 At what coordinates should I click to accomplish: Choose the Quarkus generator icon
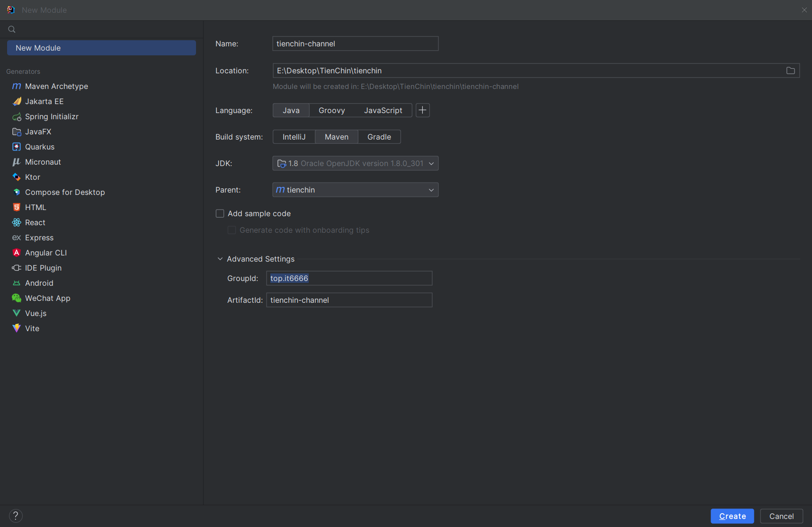[17, 147]
